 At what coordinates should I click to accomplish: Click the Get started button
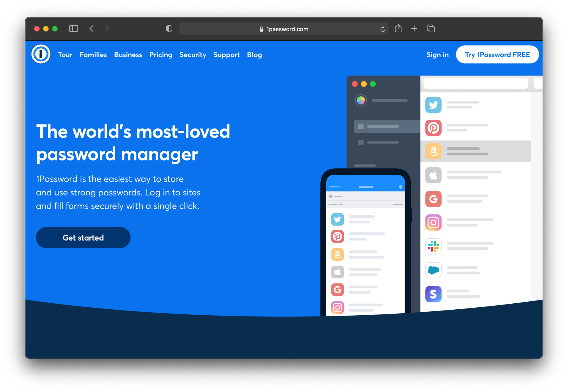tap(83, 238)
